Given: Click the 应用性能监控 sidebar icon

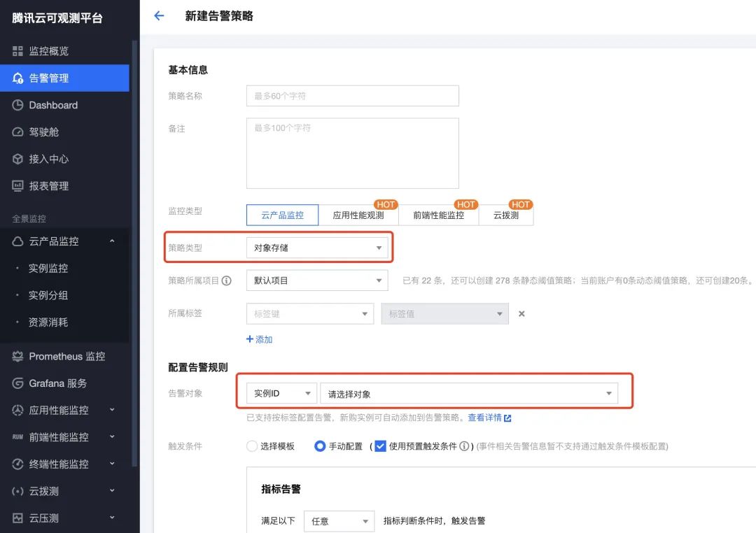Looking at the screenshot, I should click(17, 411).
